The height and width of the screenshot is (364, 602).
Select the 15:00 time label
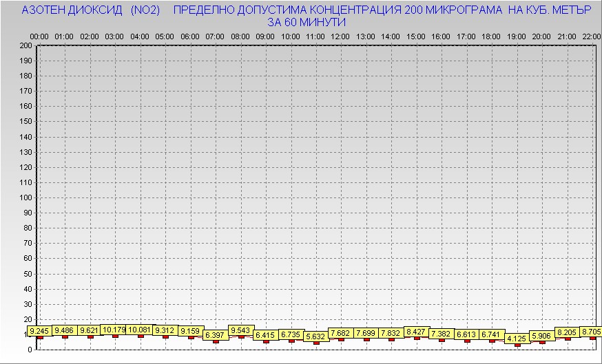(x=416, y=37)
